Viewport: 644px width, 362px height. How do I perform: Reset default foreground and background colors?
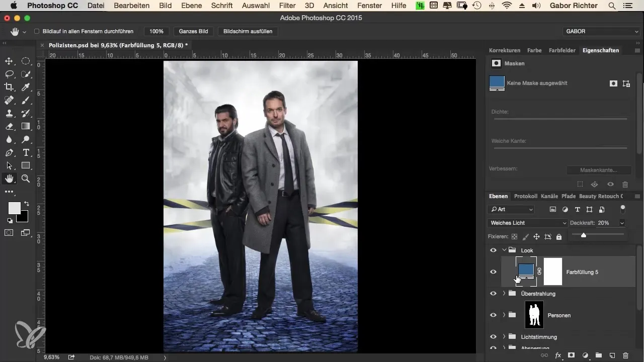[x=10, y=221]
